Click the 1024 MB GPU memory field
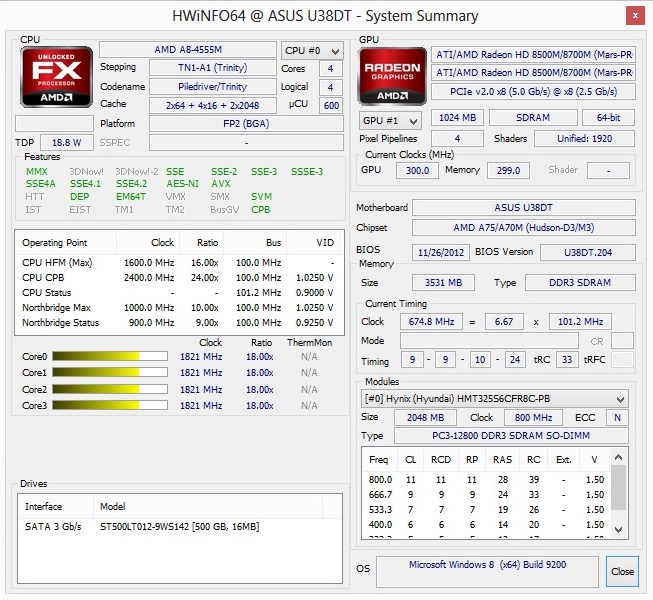Viewport: 653px width, 600px height. coord(457,118)
